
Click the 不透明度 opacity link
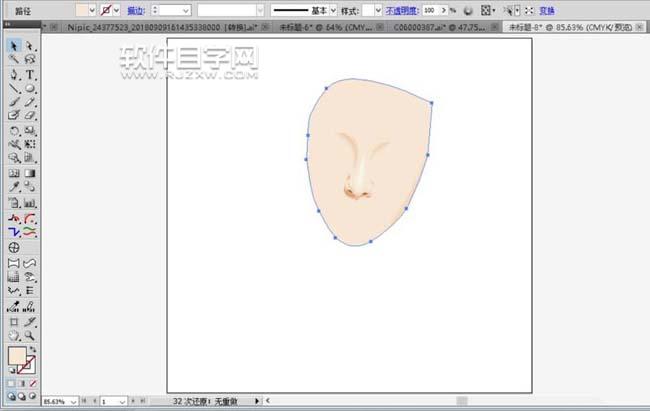click(x=402, y=9)
